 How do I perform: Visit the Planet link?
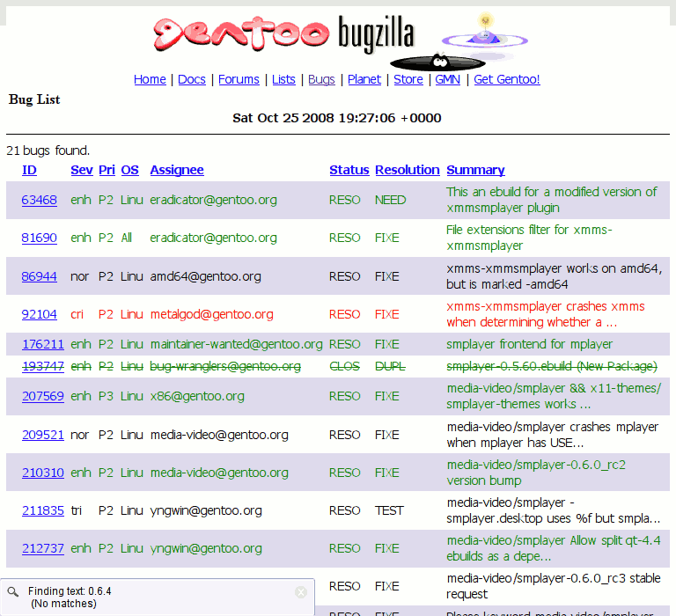pyautogui.click(x=364, y=79)
